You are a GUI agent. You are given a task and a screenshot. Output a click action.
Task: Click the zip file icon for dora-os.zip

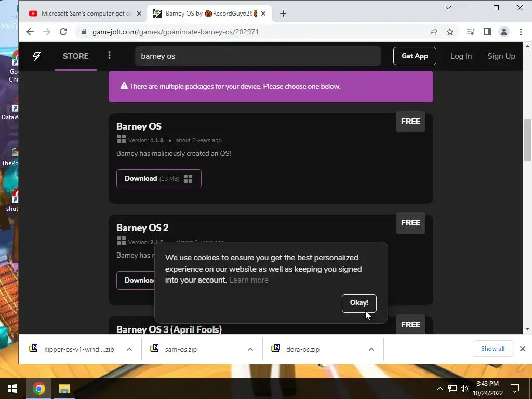coord(275,348)
